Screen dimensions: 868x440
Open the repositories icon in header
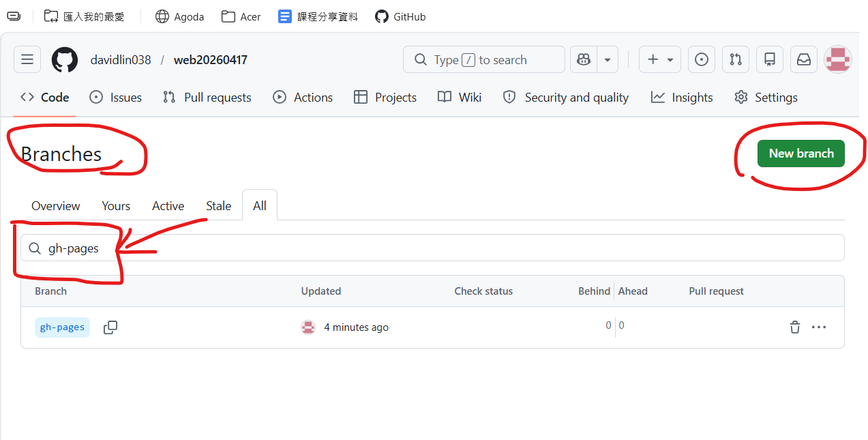pos(770,60)
